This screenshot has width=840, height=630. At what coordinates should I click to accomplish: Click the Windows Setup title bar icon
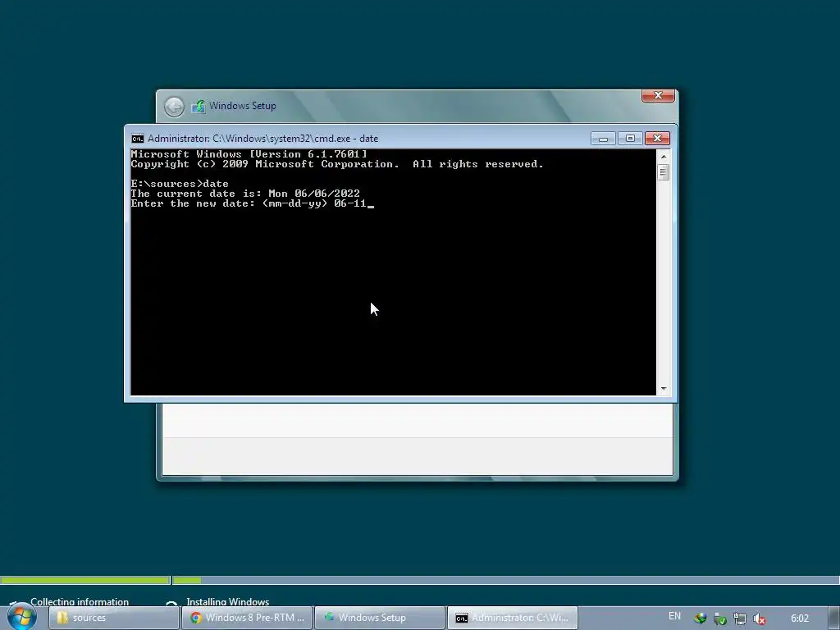[x=199, y=106]
